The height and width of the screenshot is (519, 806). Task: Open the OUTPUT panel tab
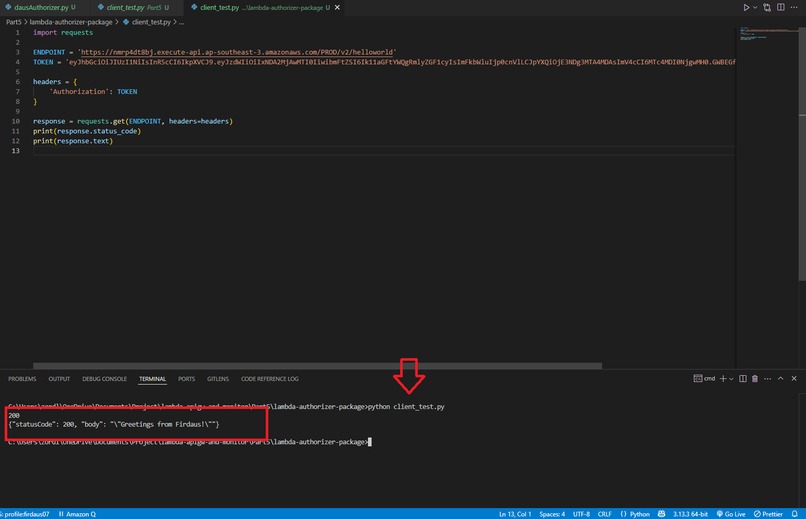59,379
